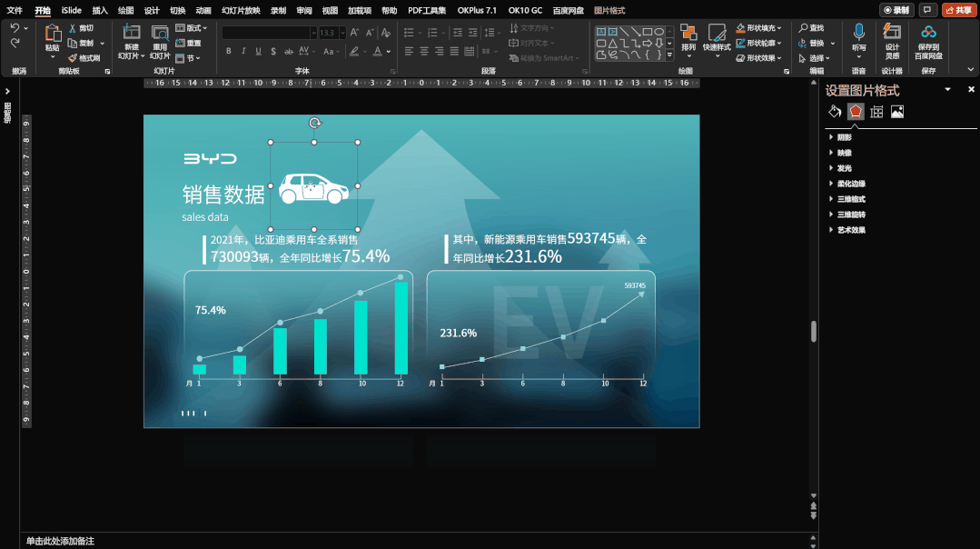Viewport: 980px width, 549px height.
Task: Click the 粘贴 (Paste) clipboard icon
Action: pos(53,33)
